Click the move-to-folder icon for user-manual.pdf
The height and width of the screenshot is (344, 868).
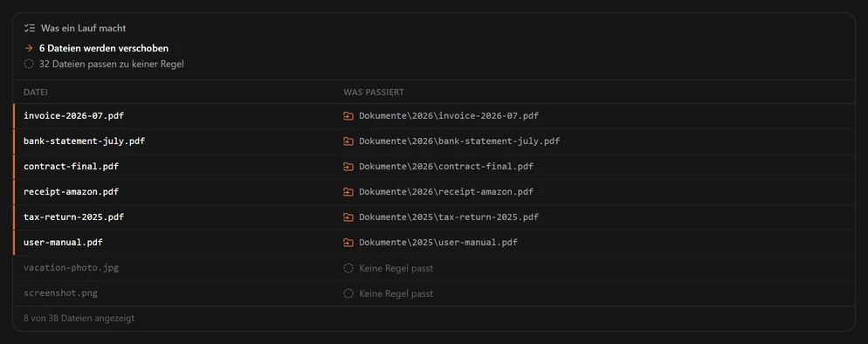pos(348,243)
